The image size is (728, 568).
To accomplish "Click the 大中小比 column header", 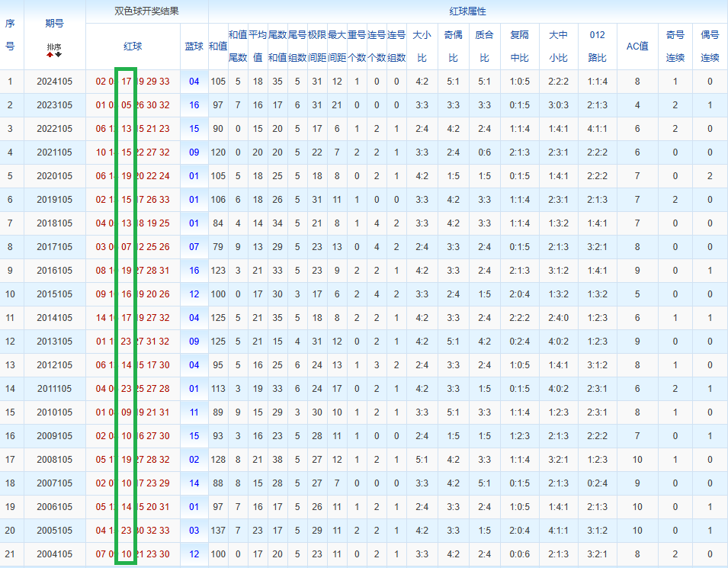I will point(558,46).
